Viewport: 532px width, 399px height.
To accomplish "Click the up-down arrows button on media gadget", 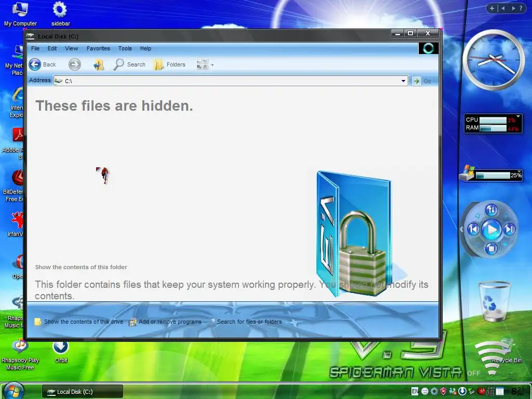I will click(491, 210).
